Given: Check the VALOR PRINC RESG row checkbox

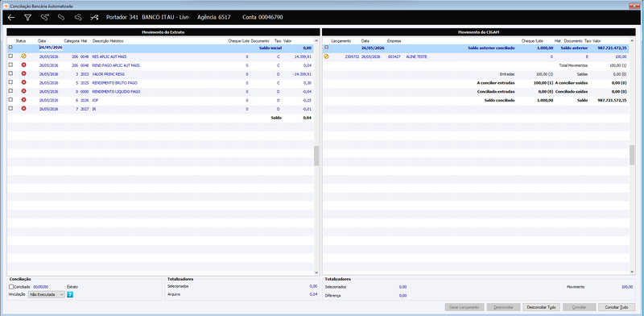Looking at the screenshot, I should (x=10, y=73).
